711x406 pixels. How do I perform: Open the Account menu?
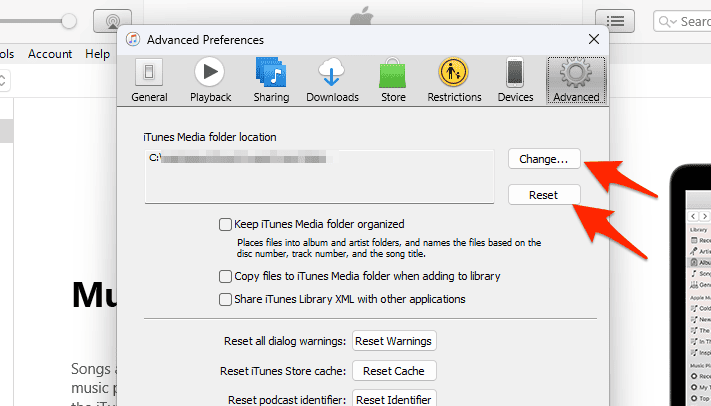50,54
